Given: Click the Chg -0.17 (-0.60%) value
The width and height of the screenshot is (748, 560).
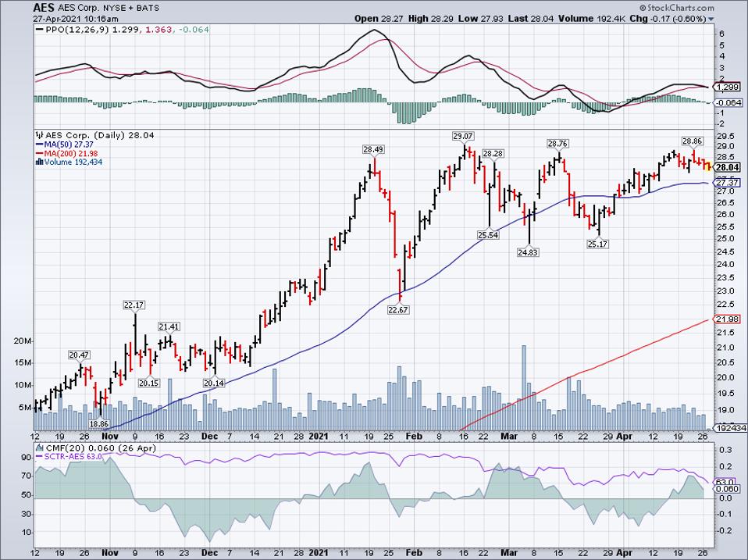Looking at the screenshot, I should 668,19.
